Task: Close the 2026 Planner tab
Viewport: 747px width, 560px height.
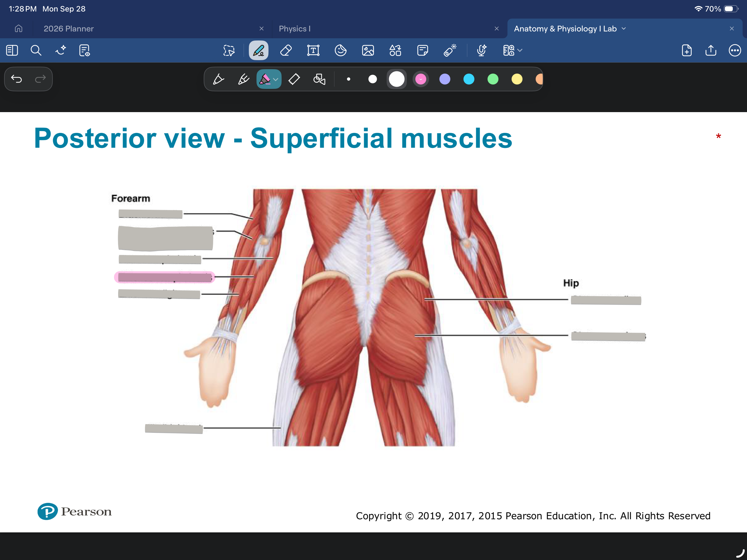Action: (x=261, y=29)
